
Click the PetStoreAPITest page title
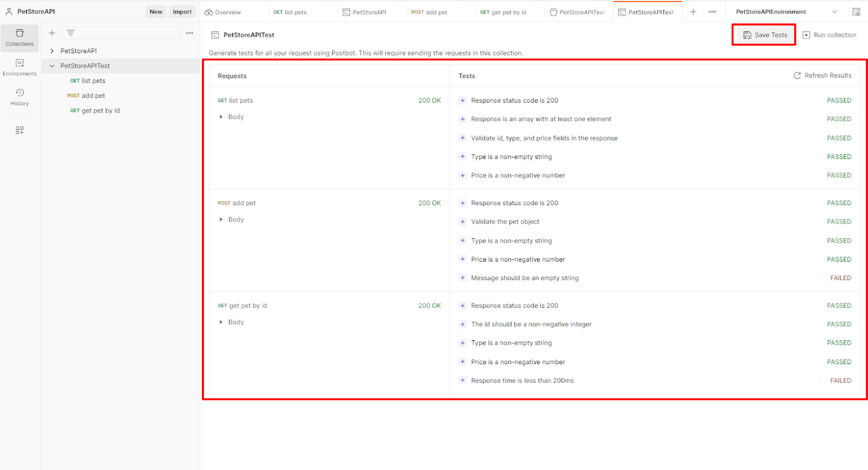(249, 35)
